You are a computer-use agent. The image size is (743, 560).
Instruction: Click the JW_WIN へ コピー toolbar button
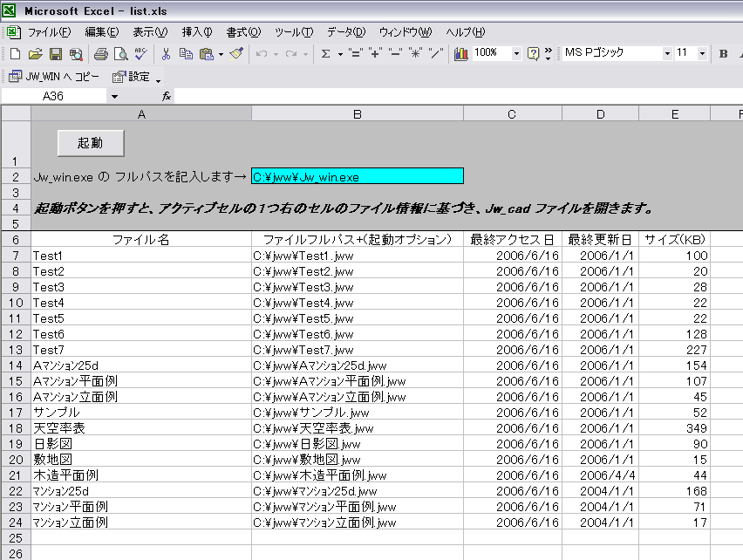tap(54, 77)
